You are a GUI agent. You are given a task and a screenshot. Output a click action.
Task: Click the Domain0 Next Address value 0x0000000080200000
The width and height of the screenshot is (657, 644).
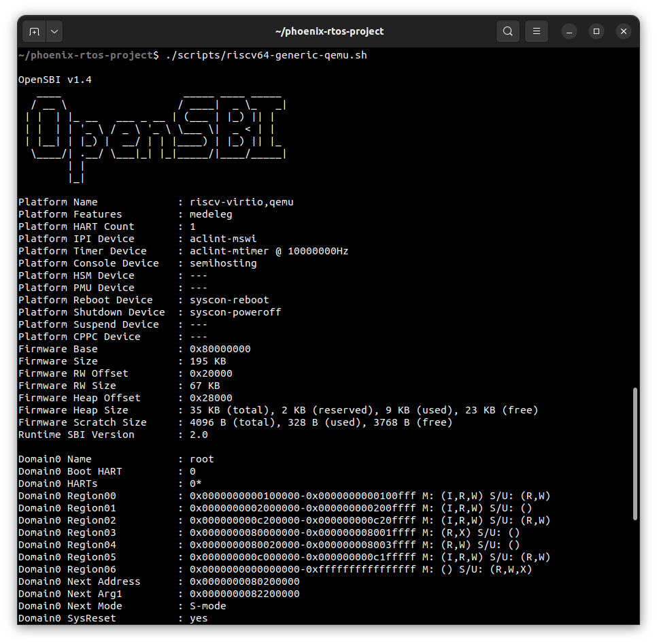click(245, 581)
